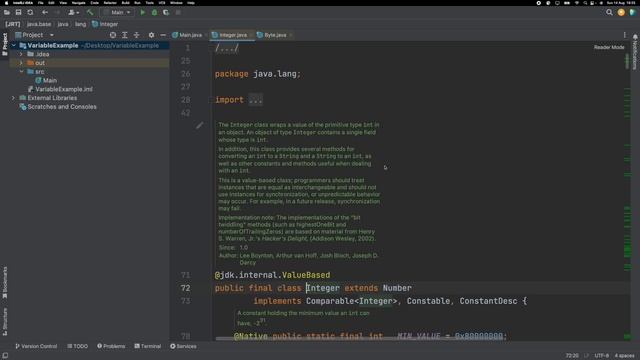Open the Project view type dropdown

pos(51,35)
